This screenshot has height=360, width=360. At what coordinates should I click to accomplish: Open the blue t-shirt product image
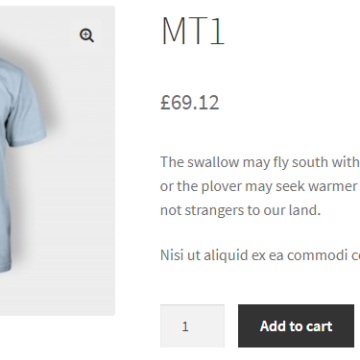click(x=57, y=161)
